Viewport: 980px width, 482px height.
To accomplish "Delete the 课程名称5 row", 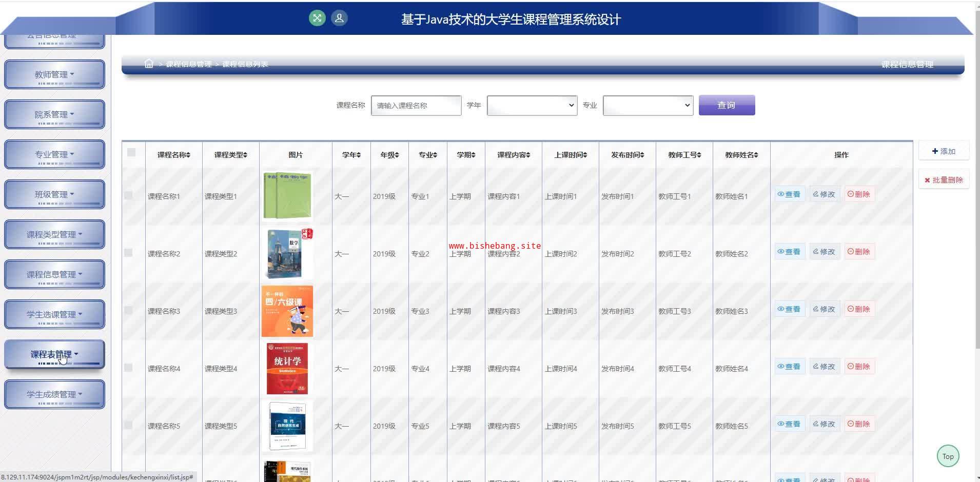I will [859, 424].
